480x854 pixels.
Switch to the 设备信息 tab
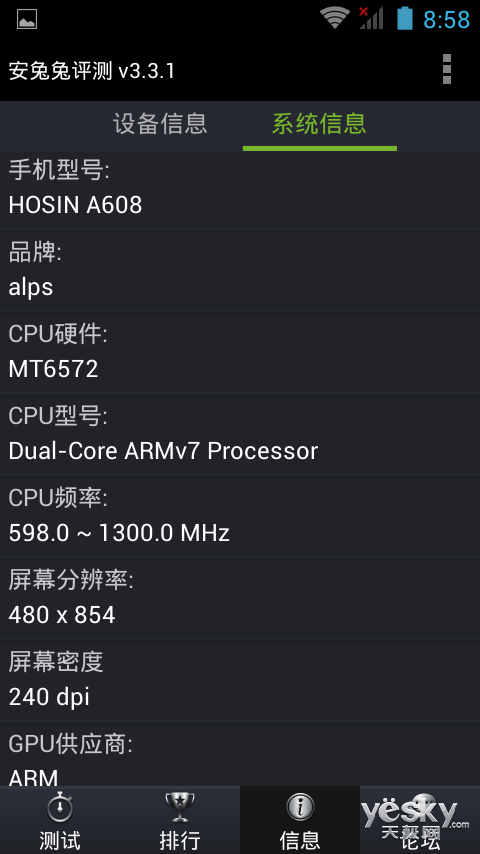(160, 124)
